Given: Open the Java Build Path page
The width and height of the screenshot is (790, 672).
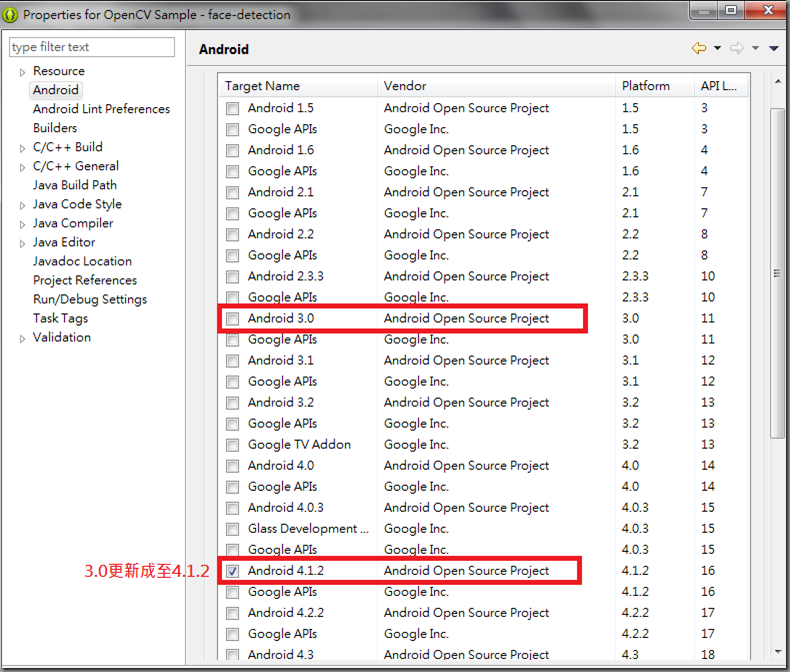Looking at the screenshot, I should click(75, 185).
